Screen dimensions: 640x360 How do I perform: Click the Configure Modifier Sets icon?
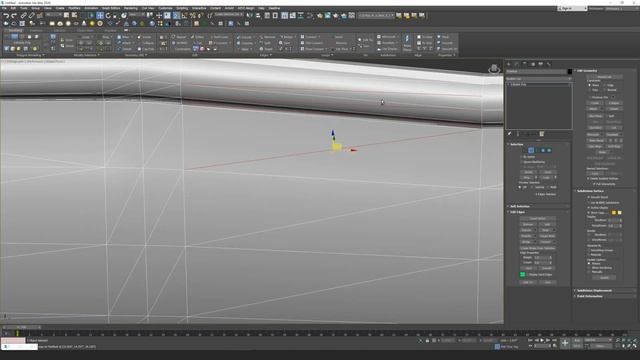pyautogui.click(x=542, y=134)
